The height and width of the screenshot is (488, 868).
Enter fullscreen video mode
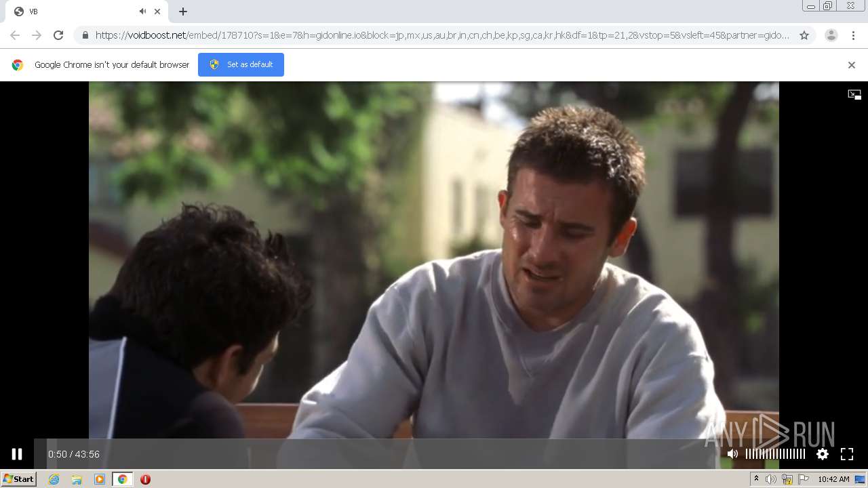847,454
